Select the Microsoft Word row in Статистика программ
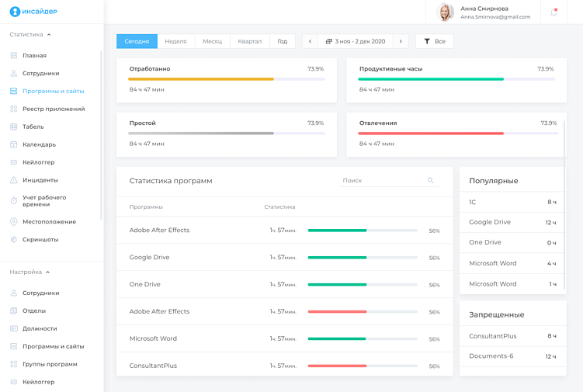This screenshot has width=583, height=392. (x=284, y=338)
